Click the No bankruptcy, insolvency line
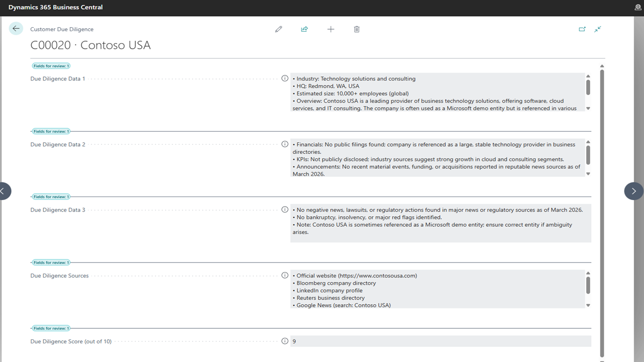Image resolution: width=644 pixels, height=362 pixels. click(367, 217)
